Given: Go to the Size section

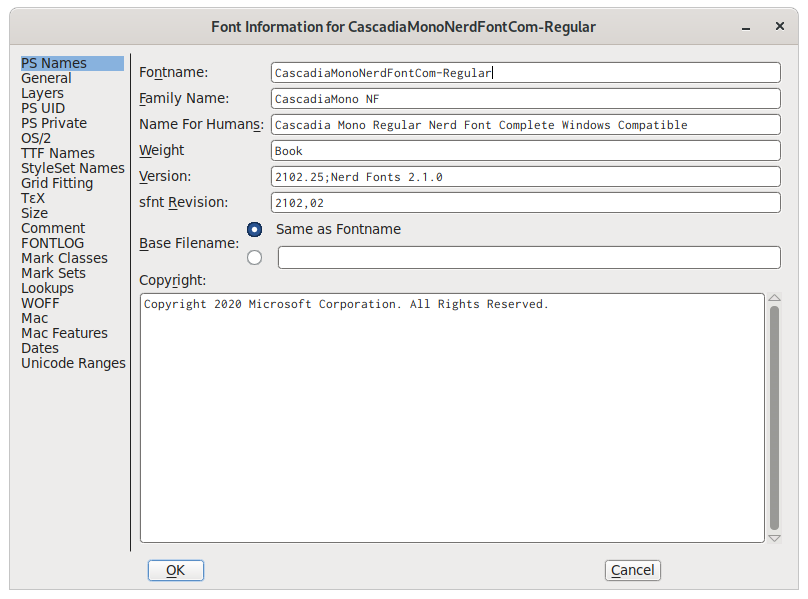Looking at the screenshot, I should (35, 213).
